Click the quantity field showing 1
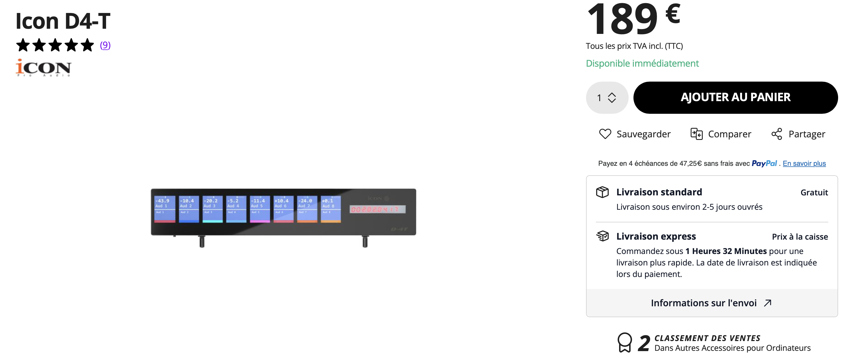The width and height of the screenshot is (868, 358). pos(607,98)
